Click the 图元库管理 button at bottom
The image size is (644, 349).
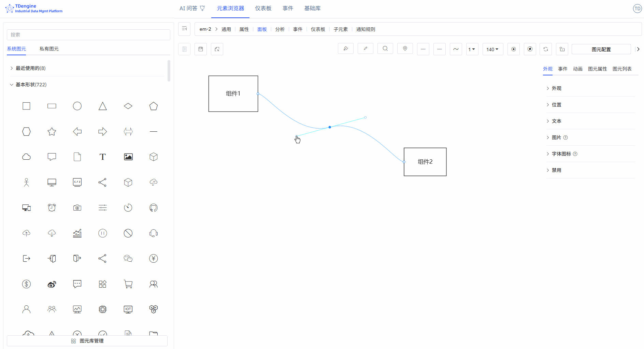coord(87,340)
